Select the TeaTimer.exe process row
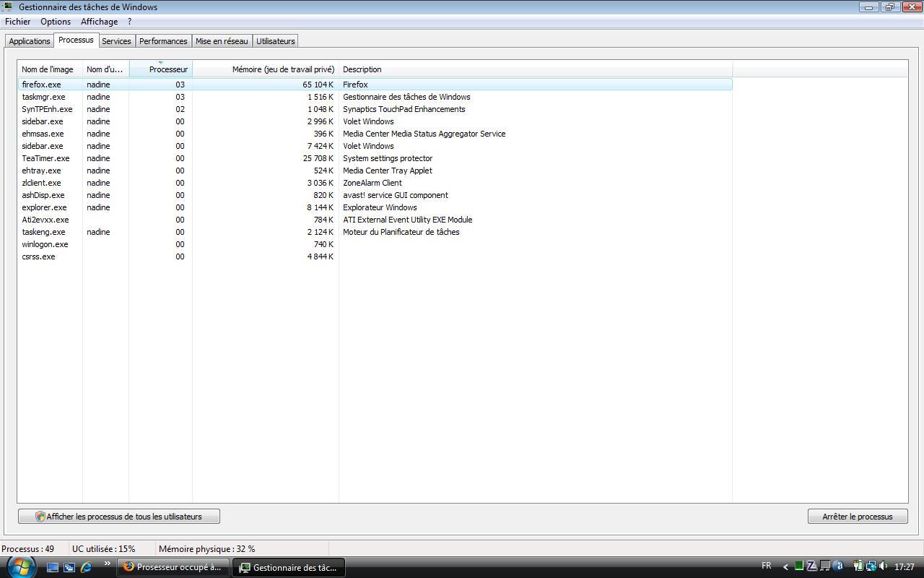The width and height of the screenshot is (924, 578). 375,158
